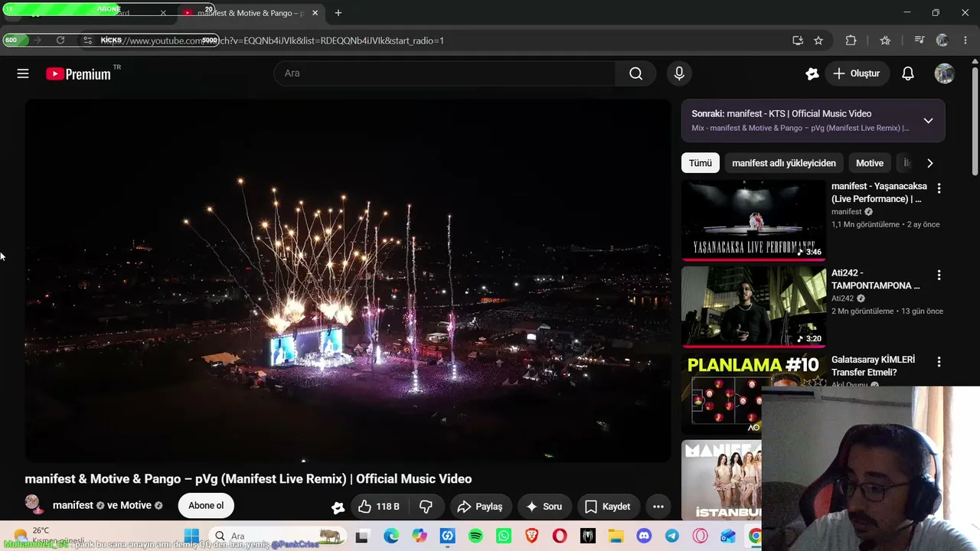Like the video with 118 B thumbs-up
Viewport: 980px width, 551px height.
[378, 506]
